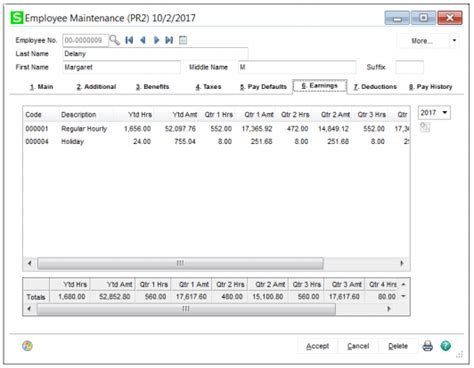Switch to the 2. Additional tab

pyautogui.click(x=96, y=87)
